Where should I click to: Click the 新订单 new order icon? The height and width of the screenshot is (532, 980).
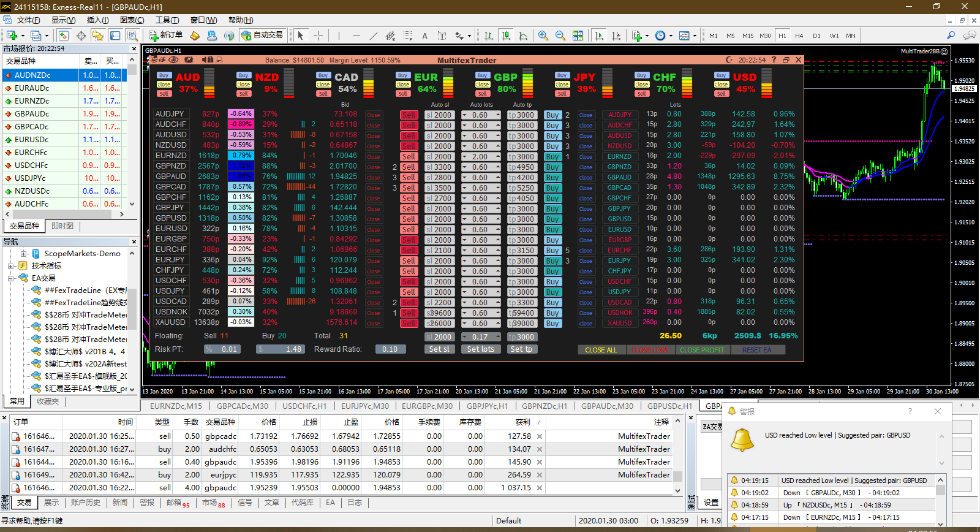pos(165,36)
